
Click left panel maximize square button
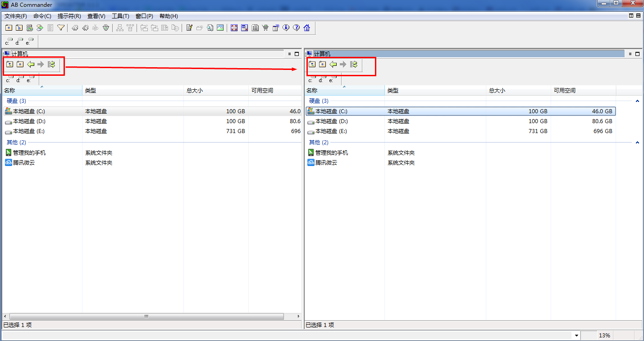(x=297, y=54)
